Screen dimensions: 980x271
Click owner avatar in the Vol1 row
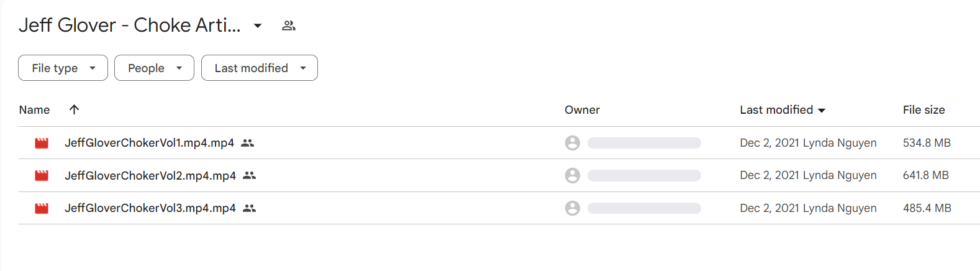(573, 143)
